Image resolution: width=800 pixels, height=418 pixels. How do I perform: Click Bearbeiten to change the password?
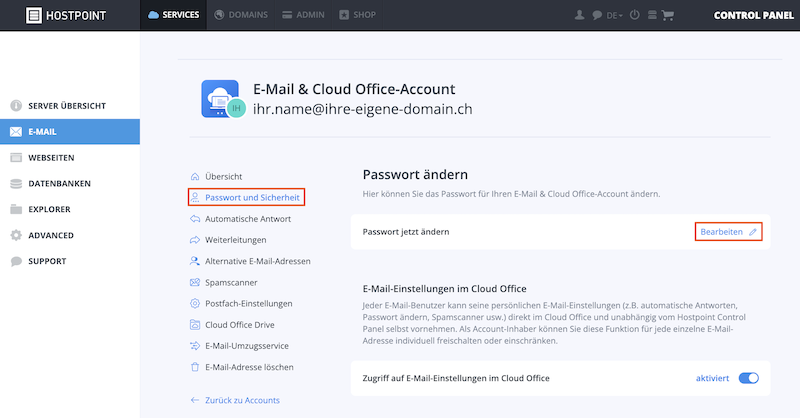pyautogui.click(x=728, y=232)
